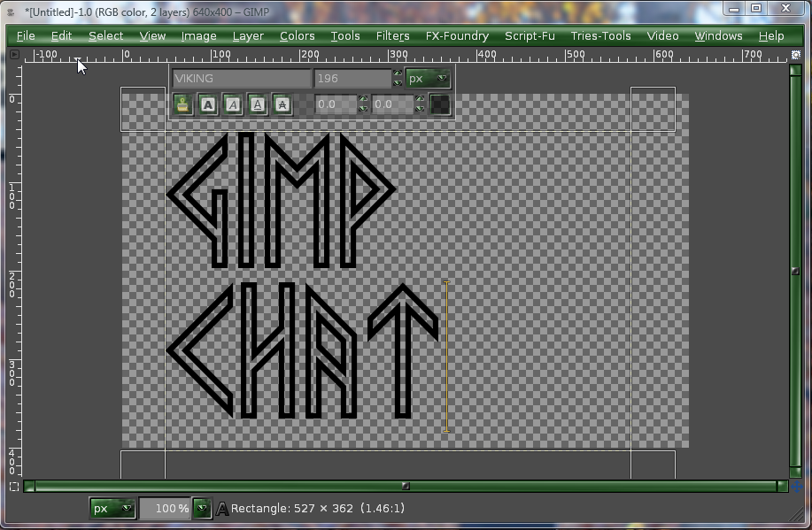Viewport: 812px width, 530px height.
Task: Maximize the GIMP window
Action: [x=756, y=8]
